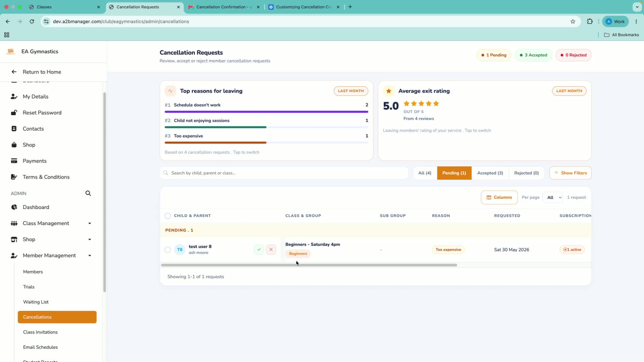This screenshot has width=644, height=362.
Task: Reload the page with the refresh icon
Action: [x=32, y=21]
